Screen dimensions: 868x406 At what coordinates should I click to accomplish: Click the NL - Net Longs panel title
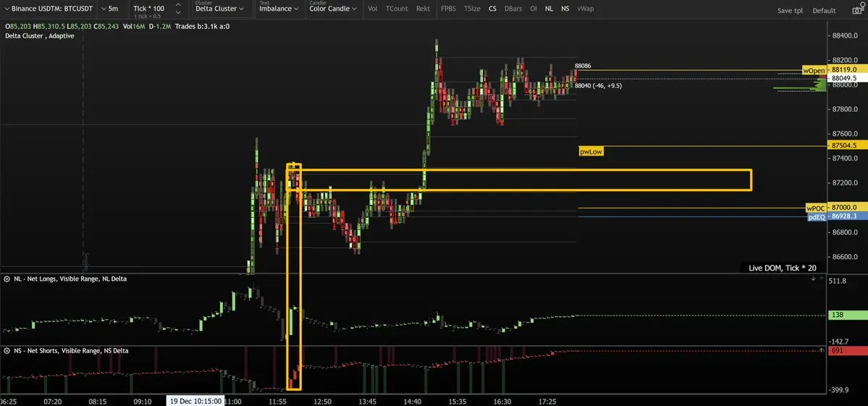point(70,279)
